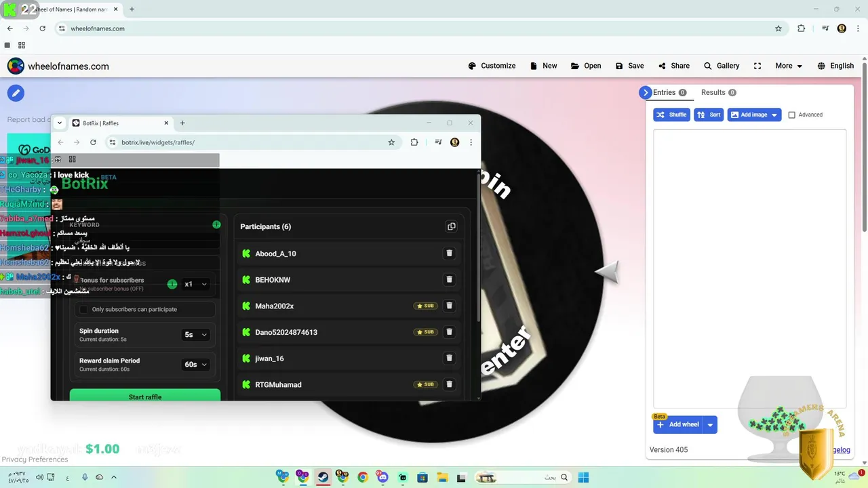Click the Windows Start button
This screenshot has height=488, width=868.
coord(584,477)
